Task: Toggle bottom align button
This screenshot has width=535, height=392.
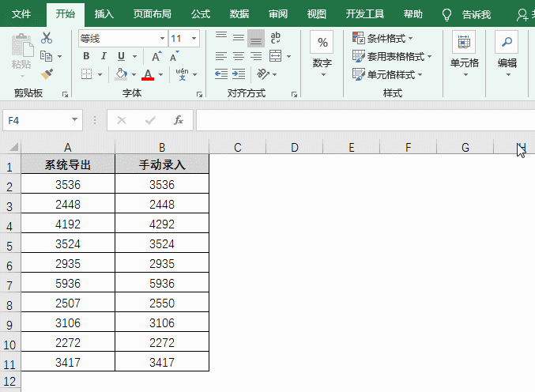Action: point(256,37)
